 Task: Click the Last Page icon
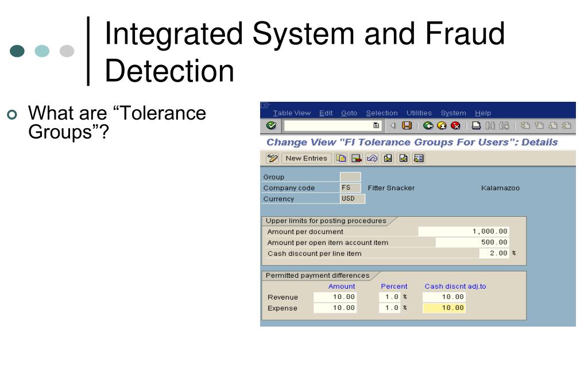point(567,125)
